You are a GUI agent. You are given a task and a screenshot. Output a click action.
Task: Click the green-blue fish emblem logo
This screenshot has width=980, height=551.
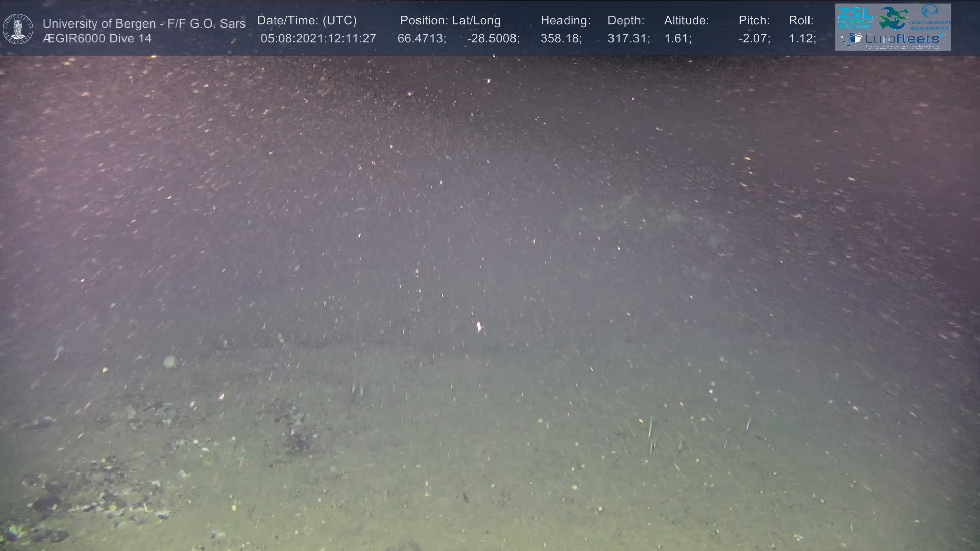click(x=893, y=18)
